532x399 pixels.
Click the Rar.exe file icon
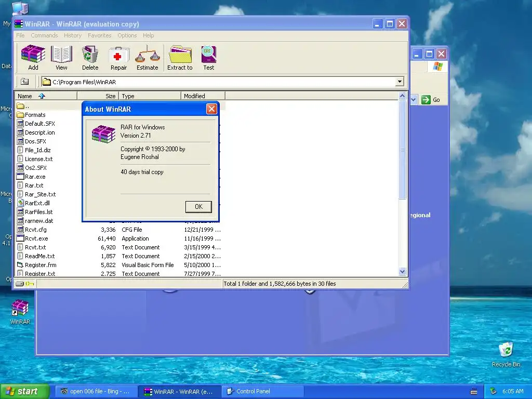point(20,177)
